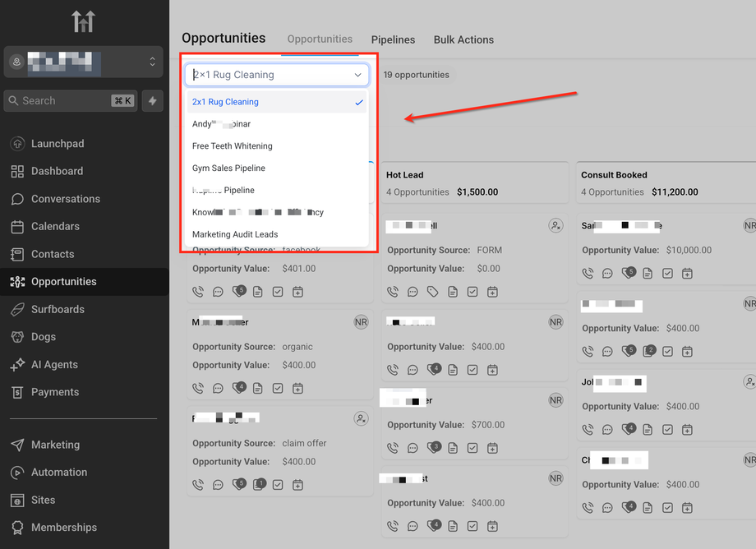Switch to the Pipelines tab
Screen dimensions: 756x549
click(x=393, y=39)
